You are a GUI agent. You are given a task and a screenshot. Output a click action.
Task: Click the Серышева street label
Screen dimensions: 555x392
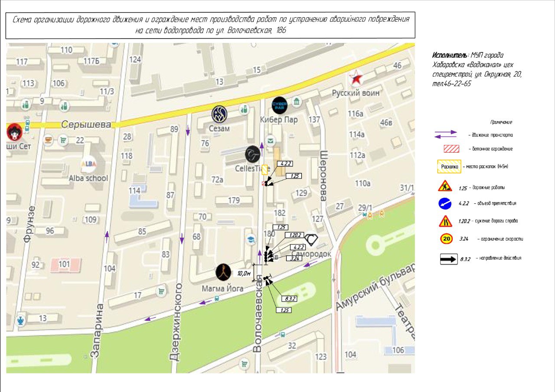pos(86,124)
